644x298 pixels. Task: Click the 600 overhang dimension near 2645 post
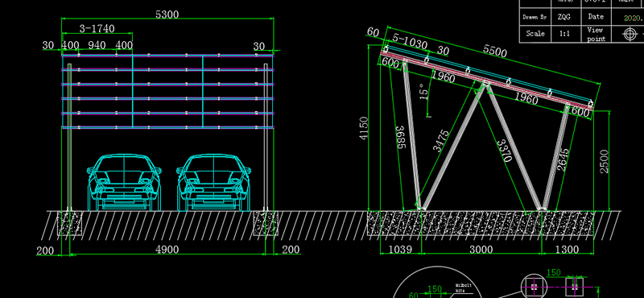point(580,112)
